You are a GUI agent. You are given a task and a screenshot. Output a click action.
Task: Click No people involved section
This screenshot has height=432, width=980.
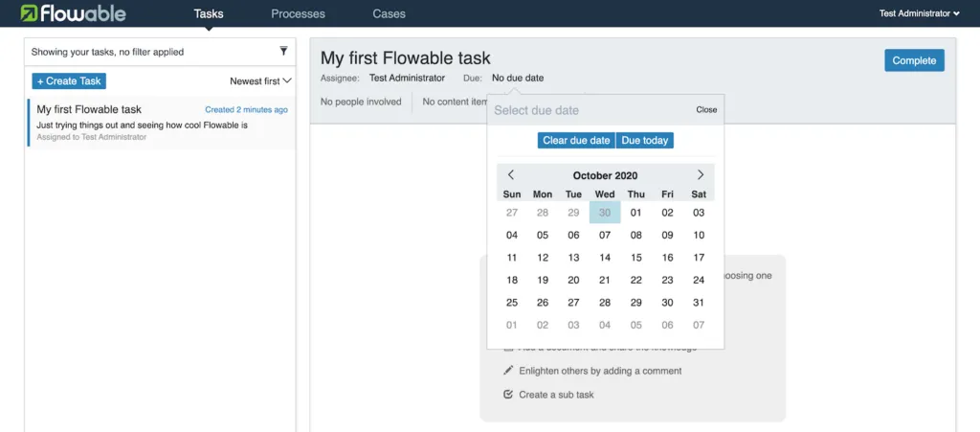click(361, 102)
